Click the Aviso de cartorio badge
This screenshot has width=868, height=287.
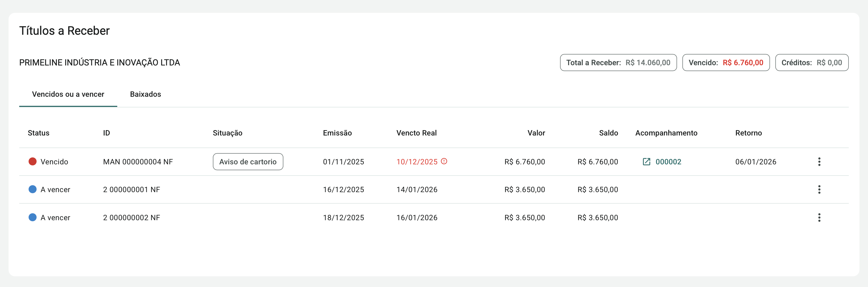248,162
